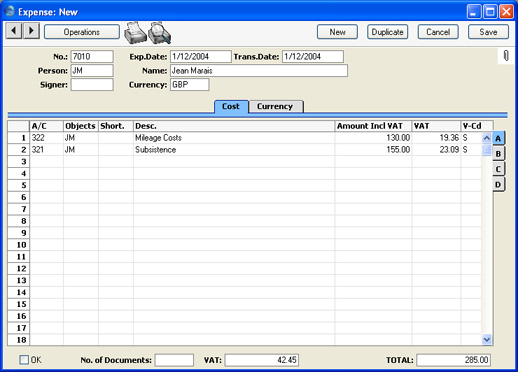Click the Subsistence description
Viewport: 518px width, 372px height.
coord(234,150)
